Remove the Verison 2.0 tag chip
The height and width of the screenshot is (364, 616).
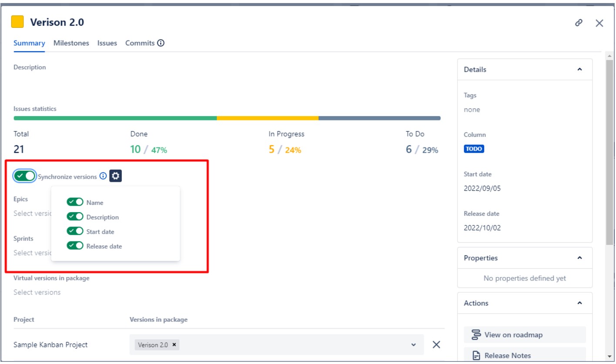[174, 344]
